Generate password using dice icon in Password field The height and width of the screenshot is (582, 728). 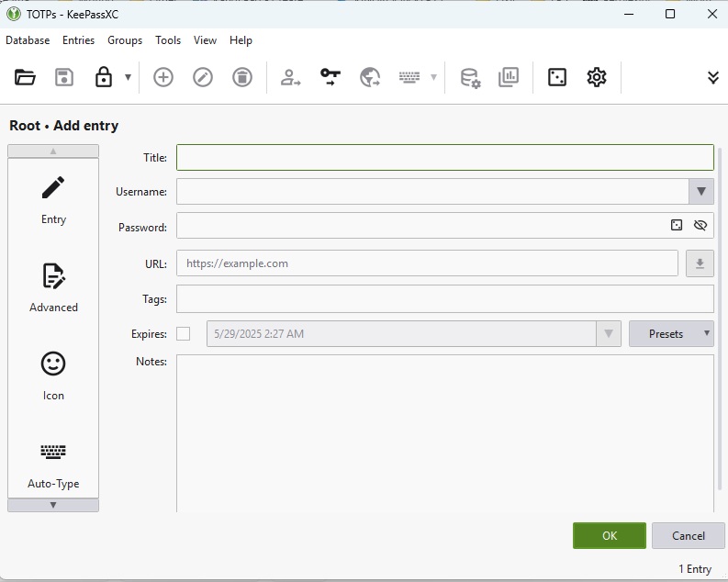click(677, 226)
